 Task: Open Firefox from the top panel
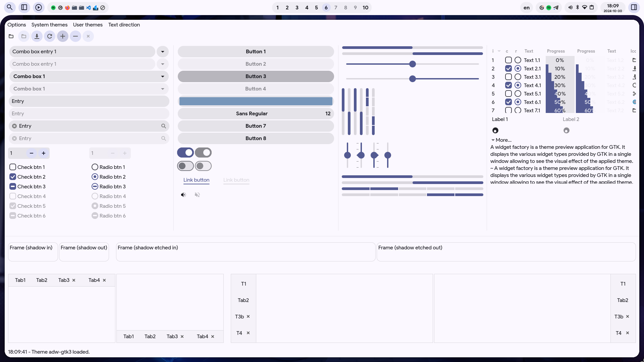(67, 8)
